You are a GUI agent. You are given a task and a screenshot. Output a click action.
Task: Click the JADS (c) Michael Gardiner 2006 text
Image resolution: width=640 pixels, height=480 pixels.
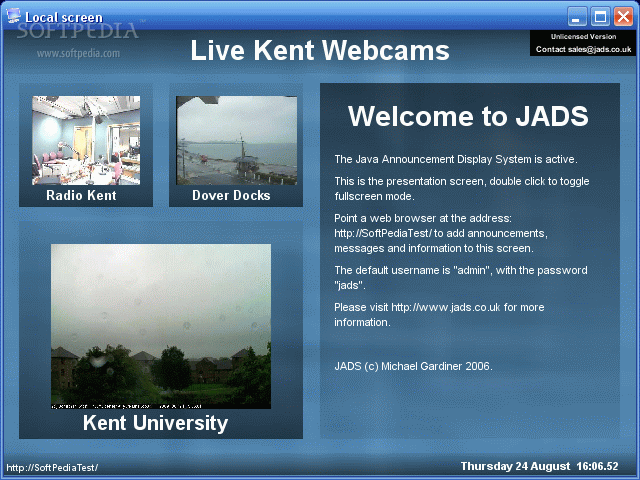click(413, 366)
